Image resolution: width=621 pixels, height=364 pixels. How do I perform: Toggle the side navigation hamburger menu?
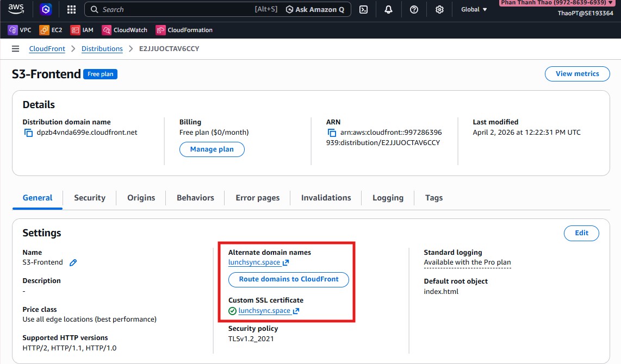click(16, 49)
